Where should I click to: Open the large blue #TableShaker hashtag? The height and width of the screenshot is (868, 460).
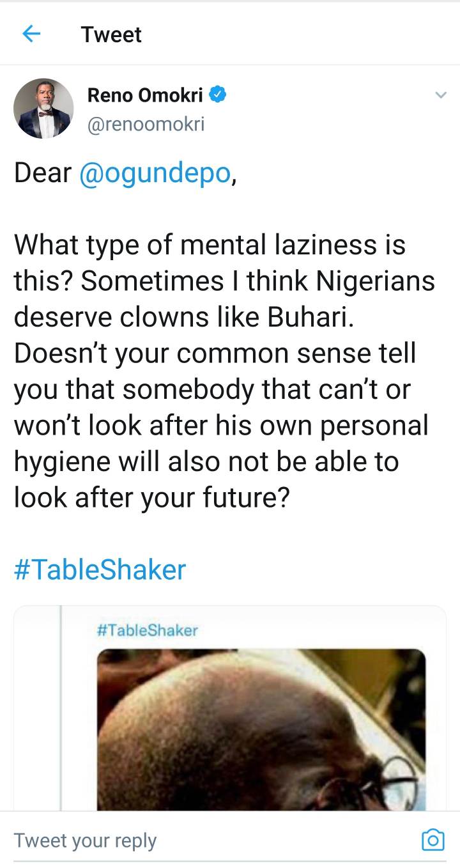(100, 569)
